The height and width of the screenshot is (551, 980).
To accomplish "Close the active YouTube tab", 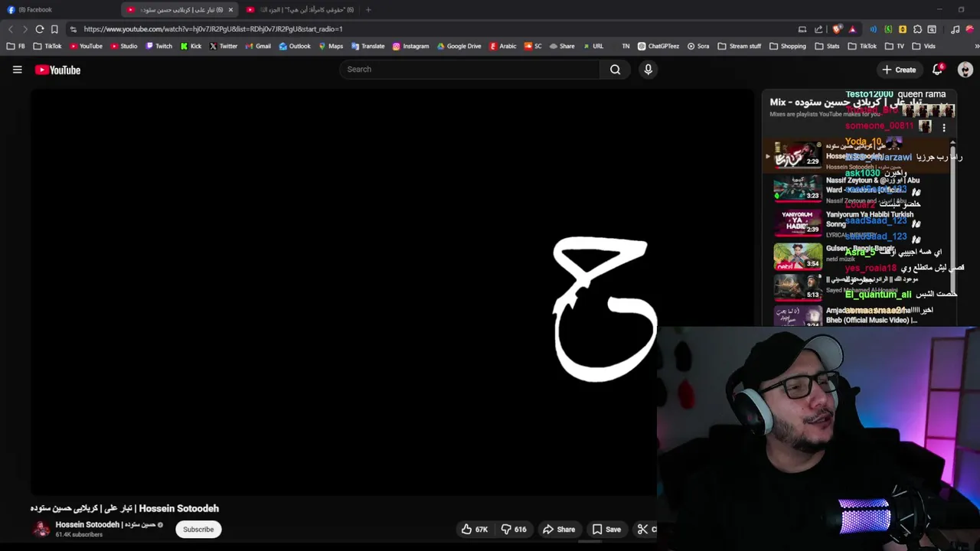I will (230, 10).
